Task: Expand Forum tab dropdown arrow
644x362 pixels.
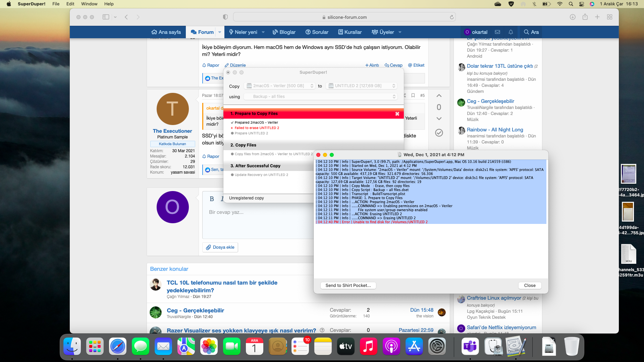Action: 220,32
